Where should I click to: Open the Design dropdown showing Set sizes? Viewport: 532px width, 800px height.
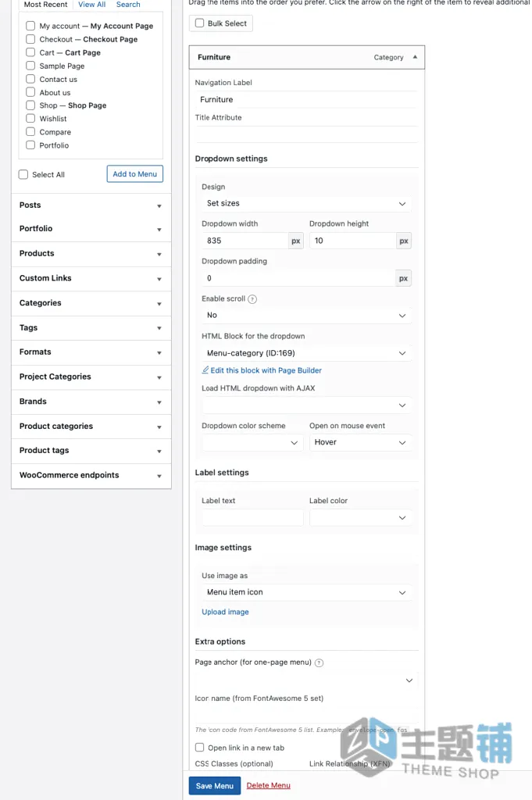306,203
